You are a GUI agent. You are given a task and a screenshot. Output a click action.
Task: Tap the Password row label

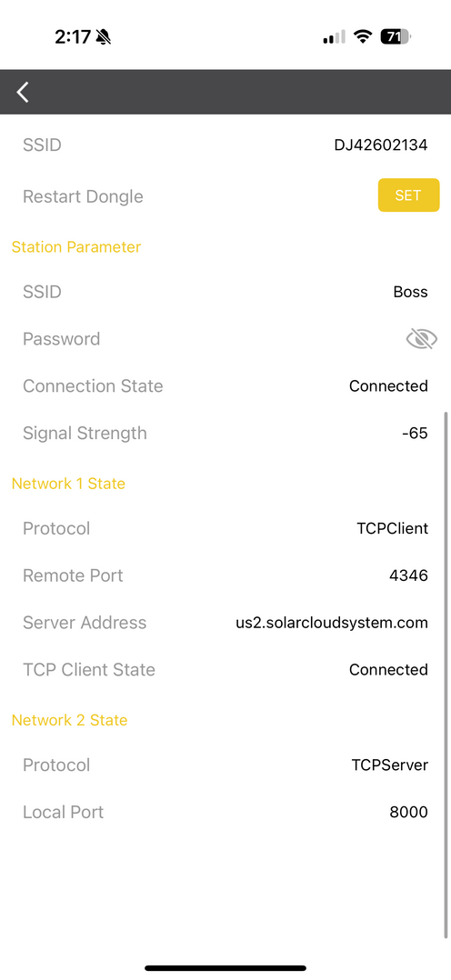tap(61, 339)
